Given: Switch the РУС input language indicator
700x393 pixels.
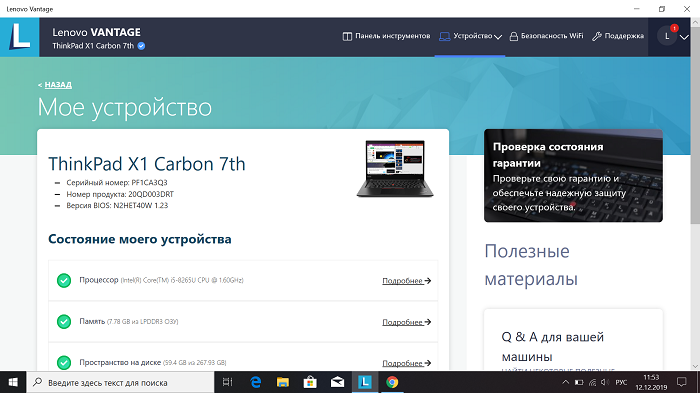Looking at the screenshot, I should click(x=621, y=382).
